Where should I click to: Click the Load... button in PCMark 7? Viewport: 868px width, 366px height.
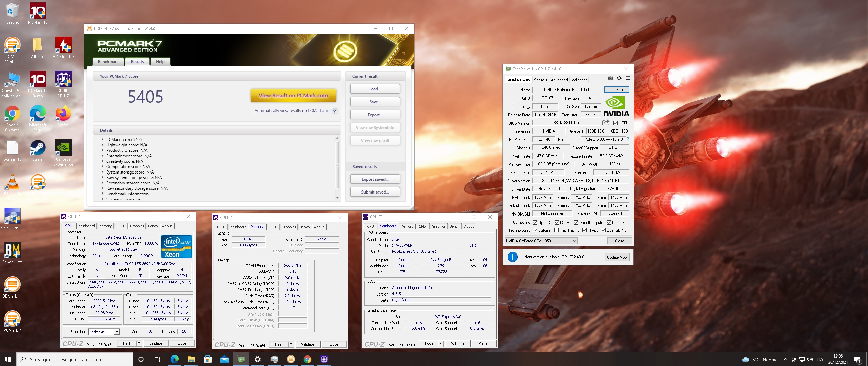(x=375, y=89)
